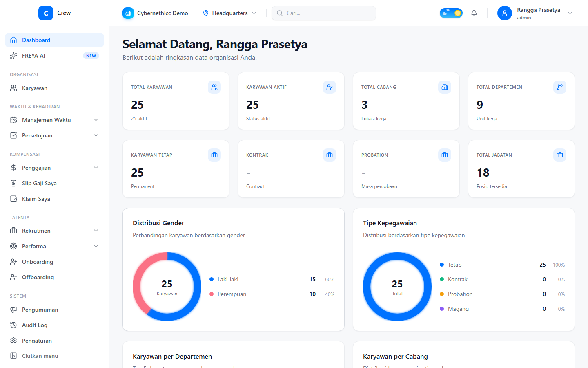
Task: Open the Audit Log link
Action: point(55,325)
